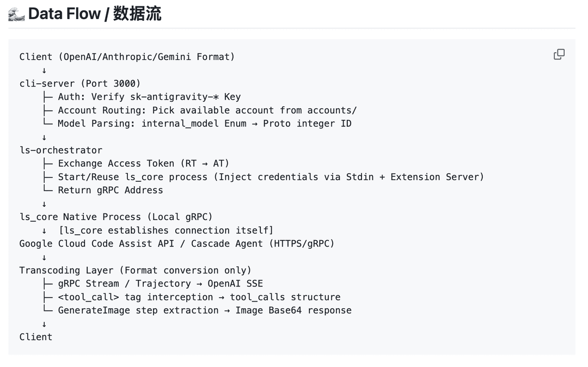Click the wave emoji beside Data Flow

[16, 14]
